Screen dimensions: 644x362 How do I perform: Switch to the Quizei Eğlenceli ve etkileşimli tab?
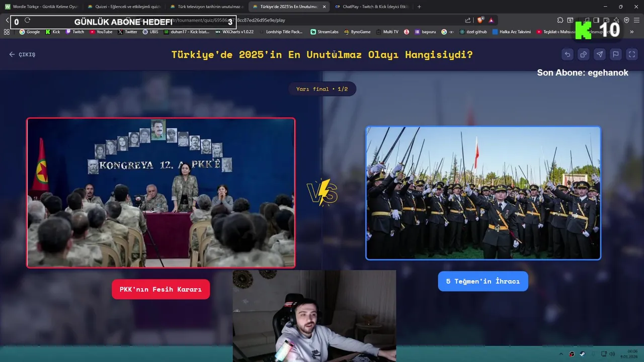pos(124,7)
